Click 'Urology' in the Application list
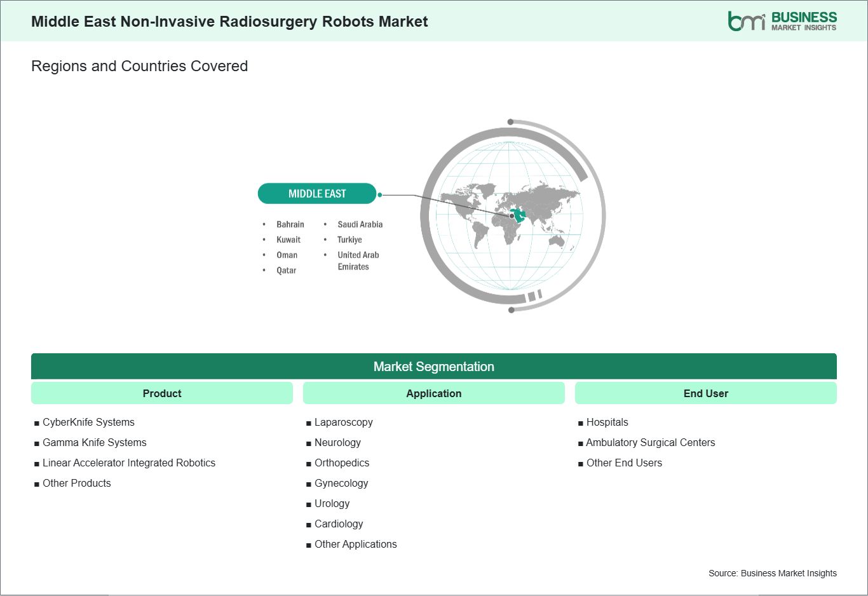Image resolution: width=868 pixels, height=596 pixels. point(332,503)
